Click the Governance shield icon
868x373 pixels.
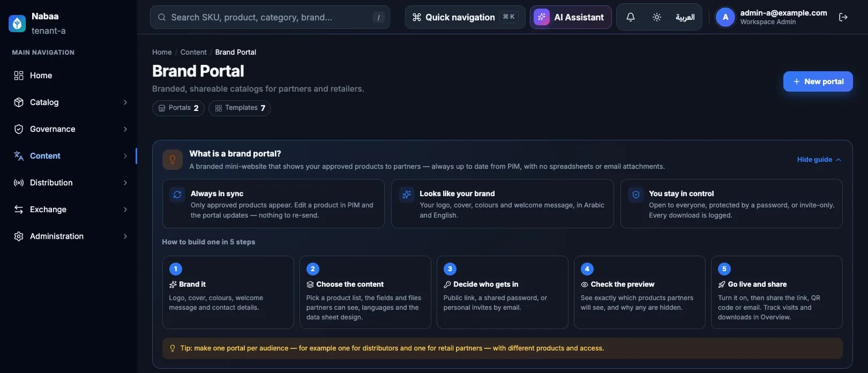pos(19,129)
